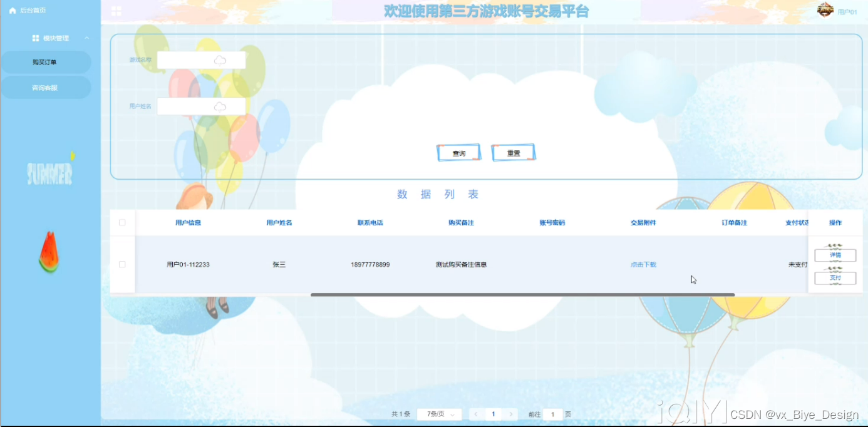Viewport: 868px width, 427px height.
Task: Focus the 用户姓名 search field
Action: click(x=201, y=106)
